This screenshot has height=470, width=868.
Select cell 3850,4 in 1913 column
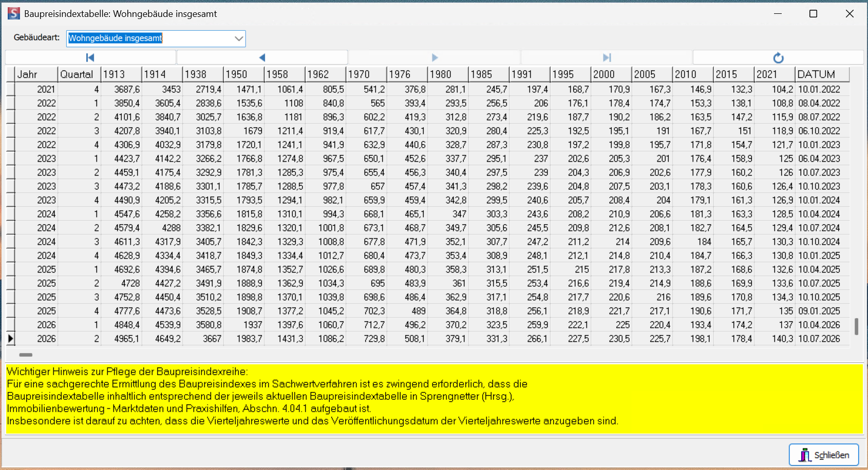(x=121, y=103)
